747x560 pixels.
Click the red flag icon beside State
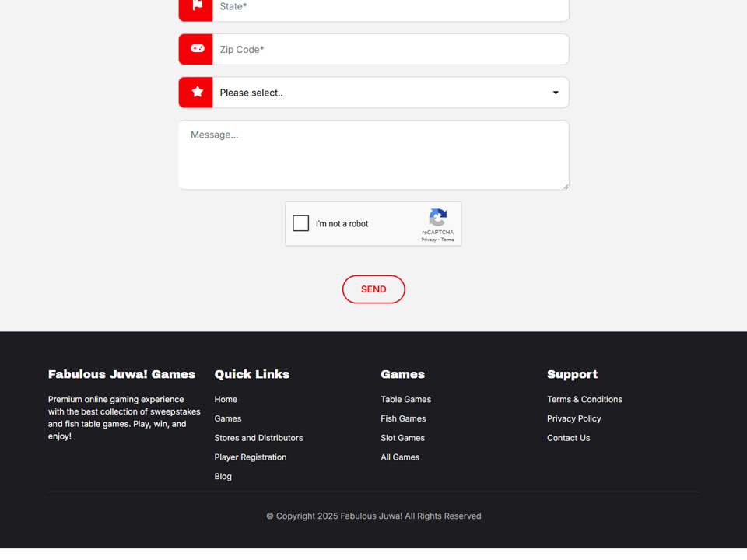point(197,6)
